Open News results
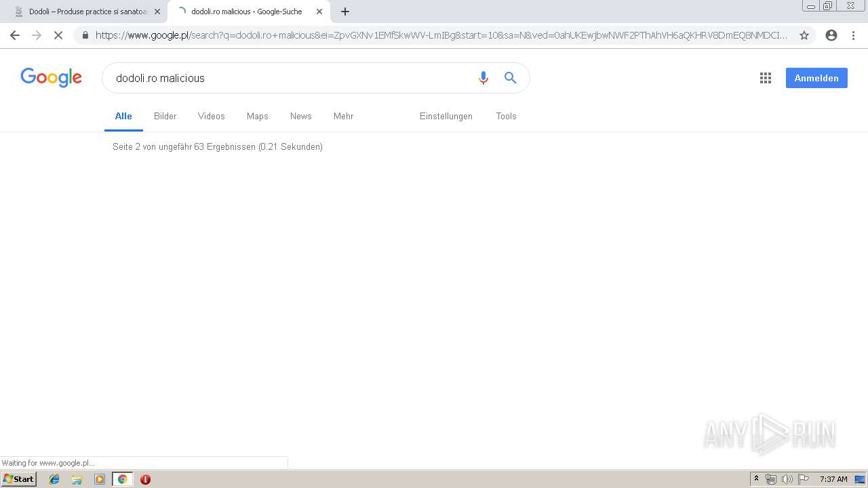Image resolution: width=868 pixels, height=488 pixels. (301, 116)
